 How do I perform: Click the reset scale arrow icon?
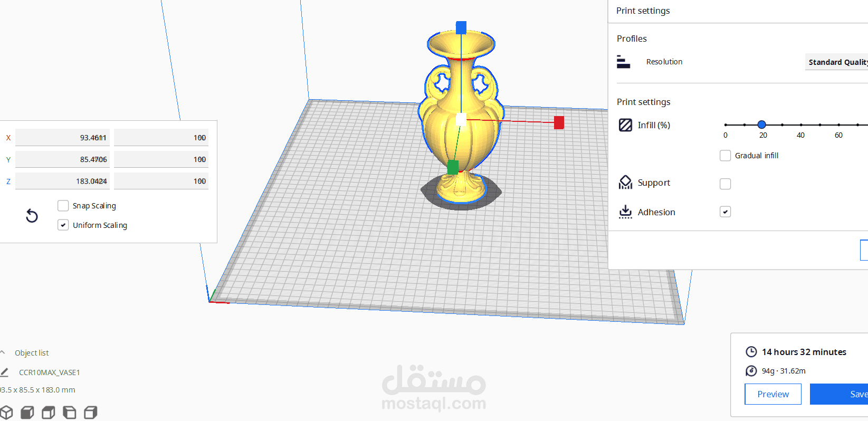[x=32, y=215]
